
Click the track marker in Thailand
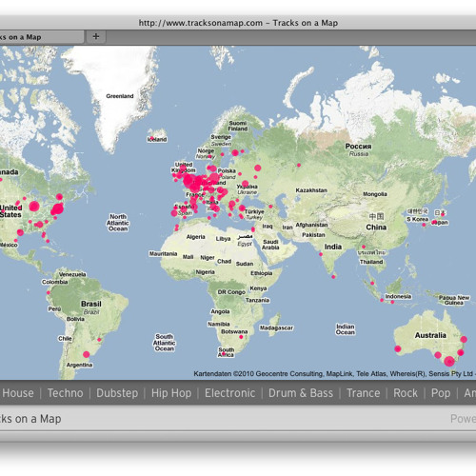[364, 247]
